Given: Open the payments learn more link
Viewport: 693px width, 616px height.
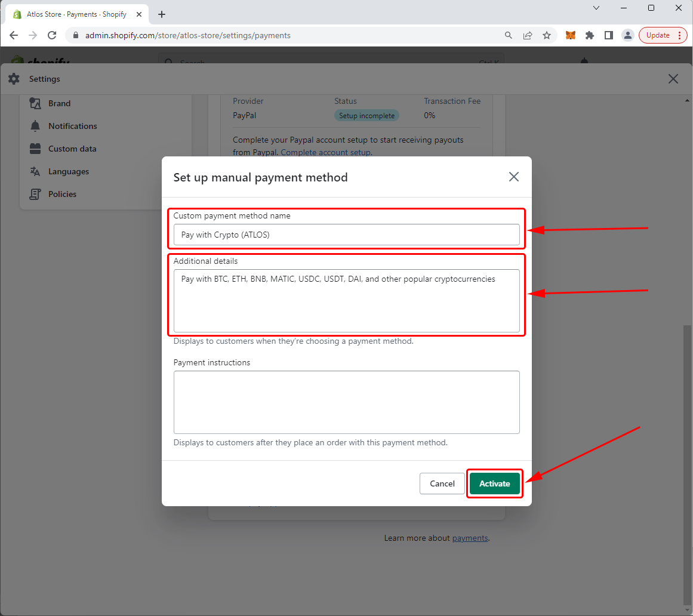Looking at the screenshot, I should tap(470, 538).
